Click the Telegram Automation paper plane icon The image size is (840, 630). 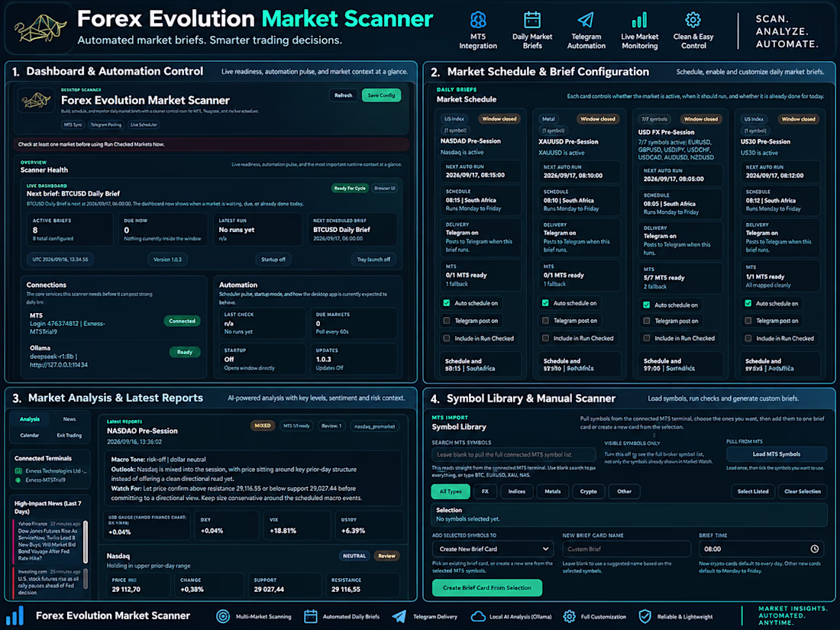coord(586,20)
